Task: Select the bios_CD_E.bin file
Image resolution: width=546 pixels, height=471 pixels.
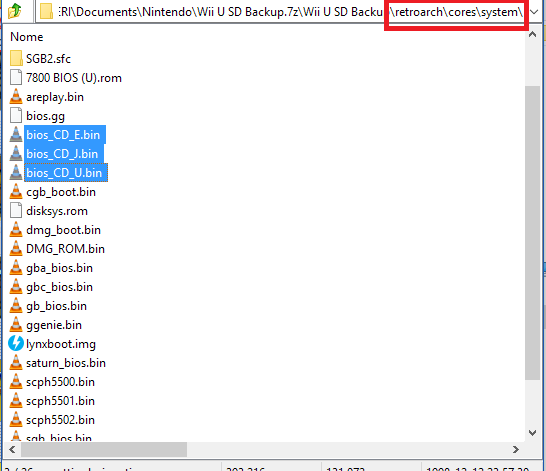Action: 63,135
